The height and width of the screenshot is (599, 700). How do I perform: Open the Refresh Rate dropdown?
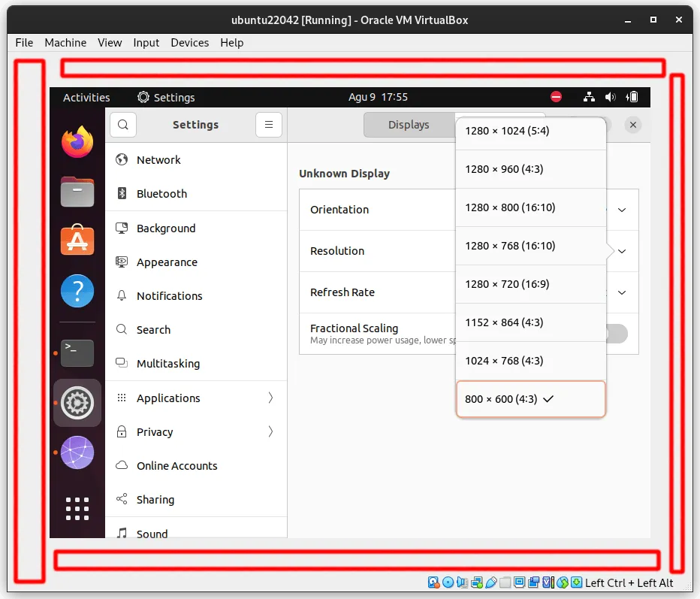[622, 292]
